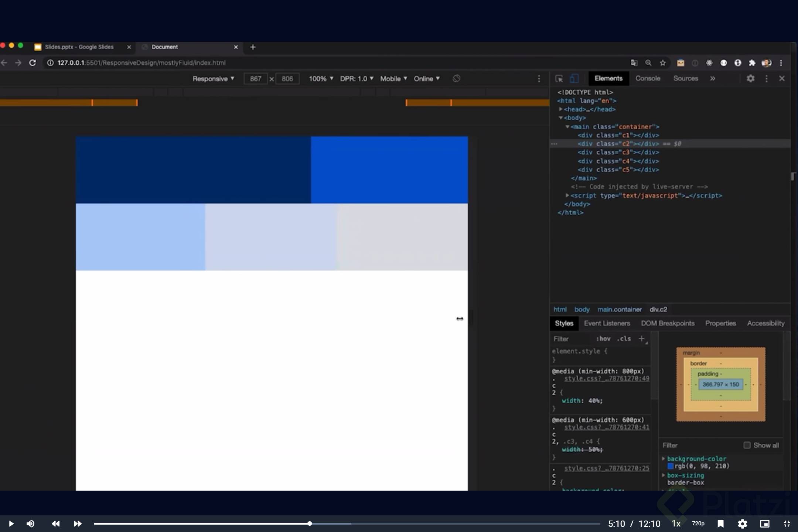Open the Accessibility tab
Viewport: 798px width, 532px height.
coord(765,323)
